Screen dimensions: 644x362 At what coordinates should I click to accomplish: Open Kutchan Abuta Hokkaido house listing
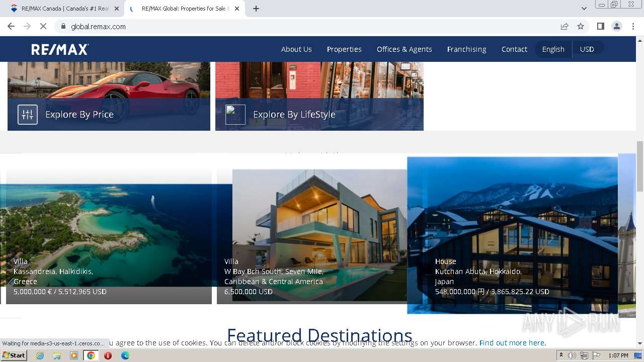click(x=512, y=235)
